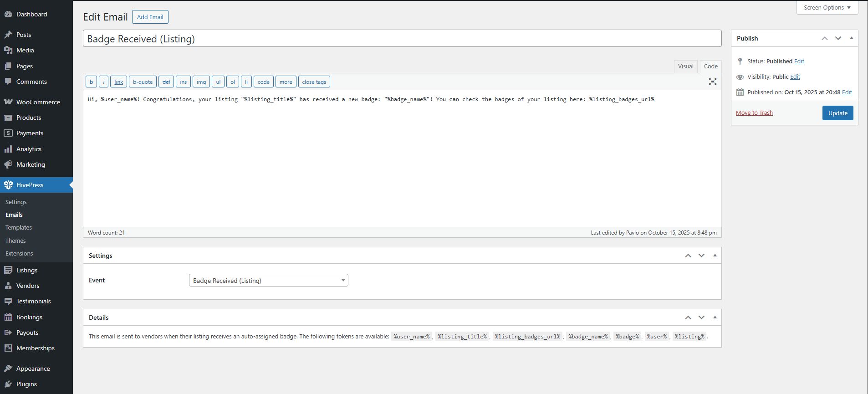This screenshot has height=394, width=868.
Task: Open HivePress Themes submenu item
Action: click(15, 240)
